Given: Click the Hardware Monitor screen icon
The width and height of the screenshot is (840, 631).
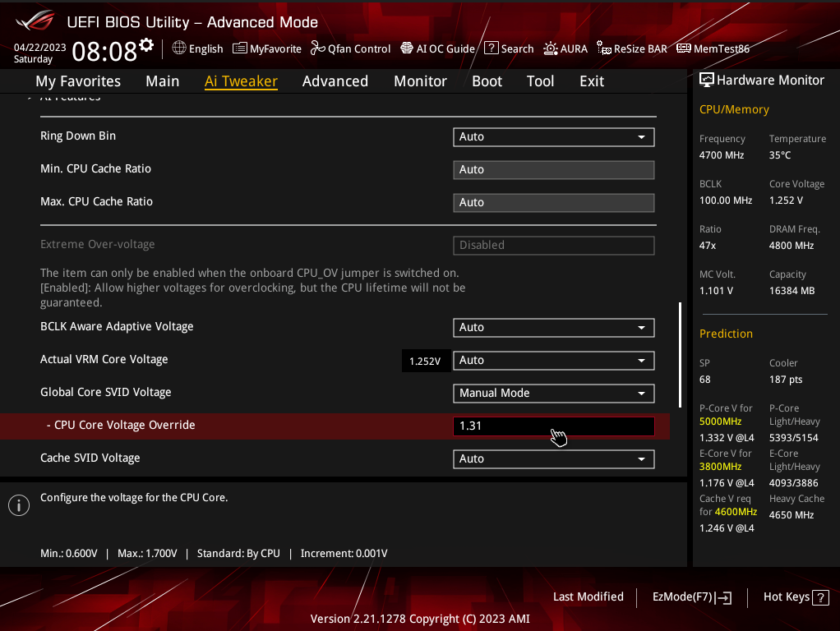Looking at the screenshot, I should [x=707, y=80].
